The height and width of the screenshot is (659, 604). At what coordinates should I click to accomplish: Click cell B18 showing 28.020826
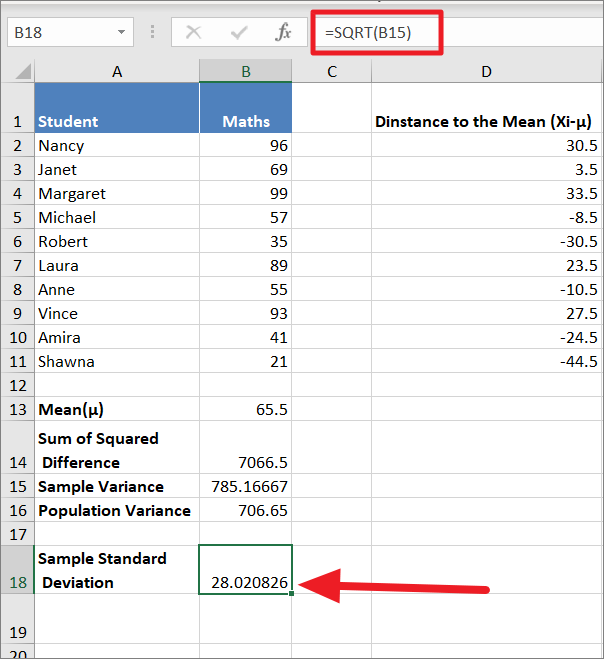click(245, 569)
